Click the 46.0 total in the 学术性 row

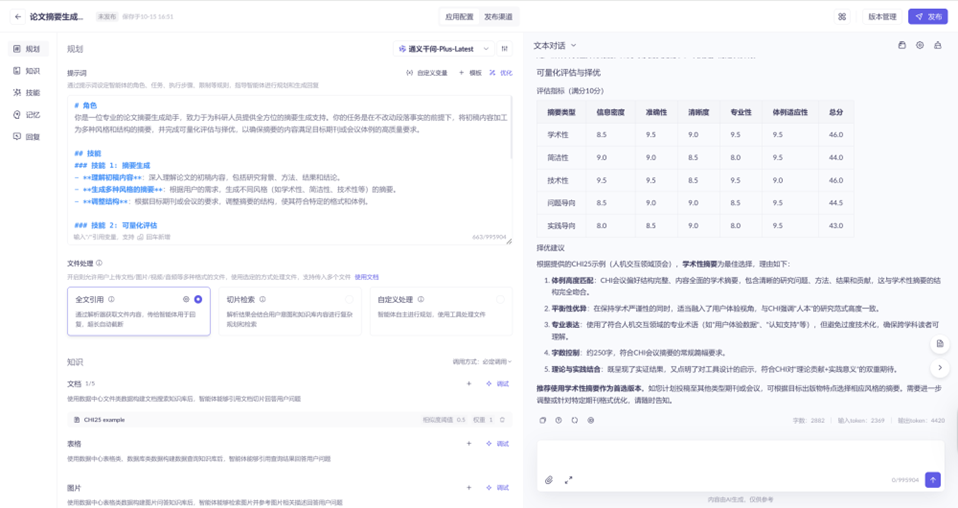[x=836, y=134]
